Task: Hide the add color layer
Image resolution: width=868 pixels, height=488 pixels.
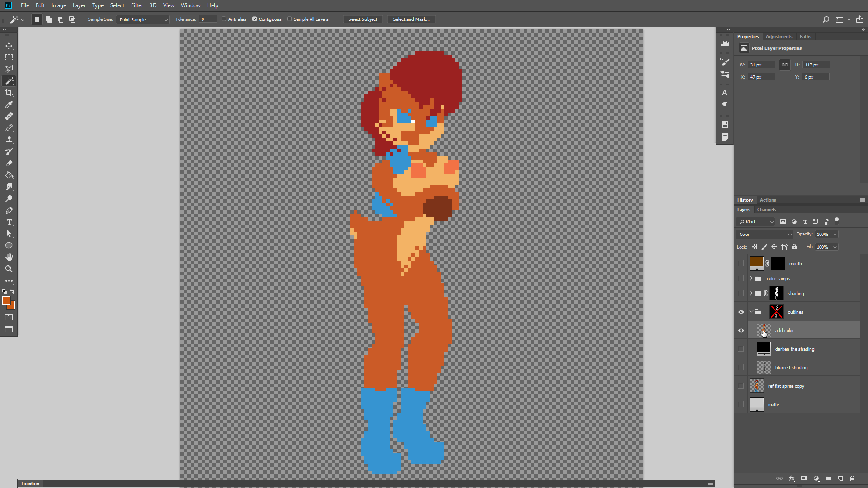Action: pyautogui.click(x=741, y=330)
